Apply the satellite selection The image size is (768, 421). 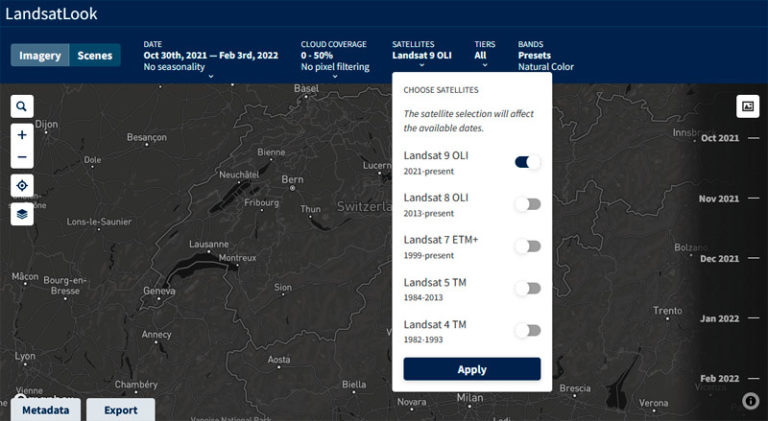472,369
